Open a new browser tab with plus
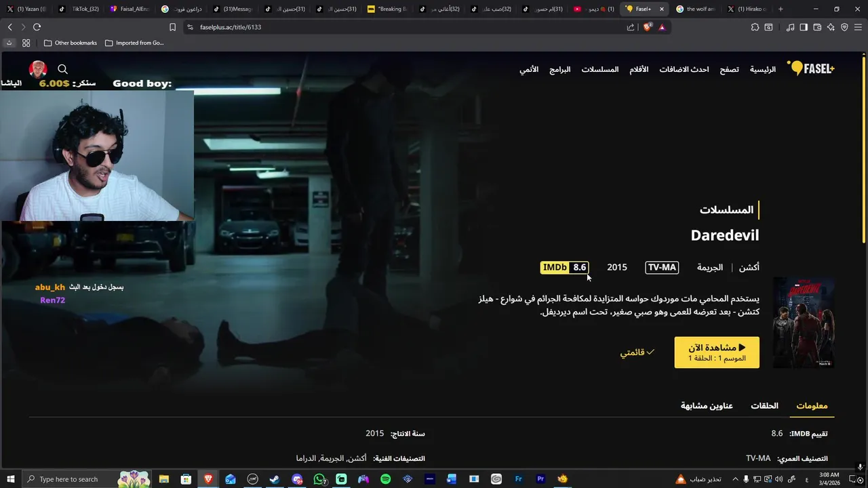The height and width of the screenshot is (488, 868). coord(781,9)
